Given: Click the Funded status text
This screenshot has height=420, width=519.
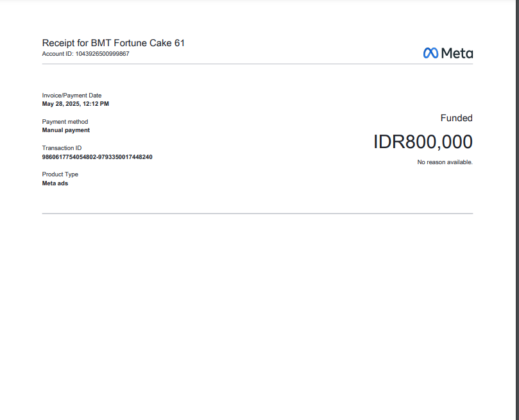Looking at the screenshot, I should coord(456,118).
